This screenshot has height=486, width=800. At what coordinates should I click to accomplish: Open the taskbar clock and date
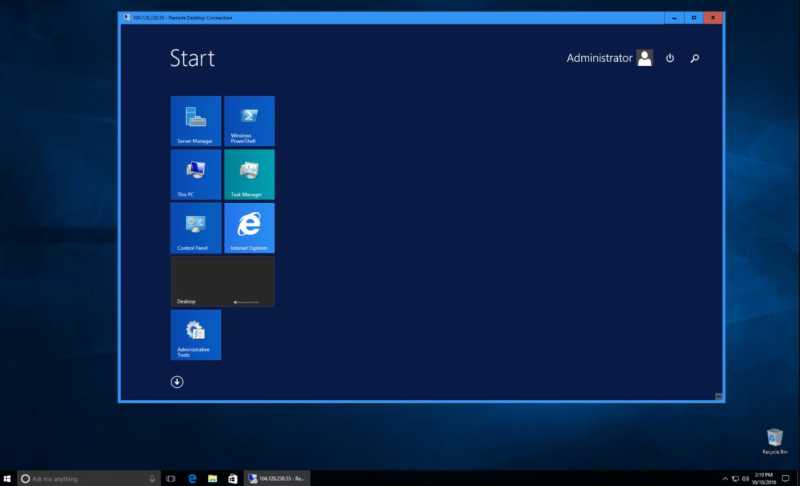click(x=763, y=478)
